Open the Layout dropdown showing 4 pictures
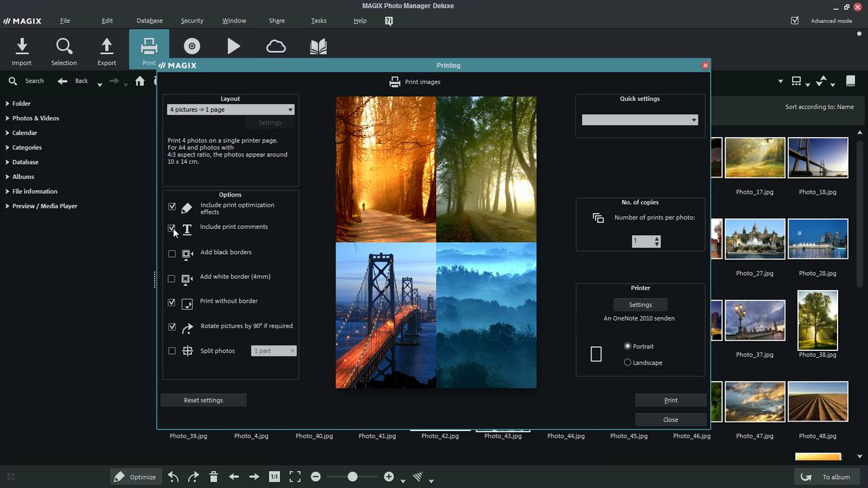The width and height of the screenshot is (868, 488). (230, 109)
